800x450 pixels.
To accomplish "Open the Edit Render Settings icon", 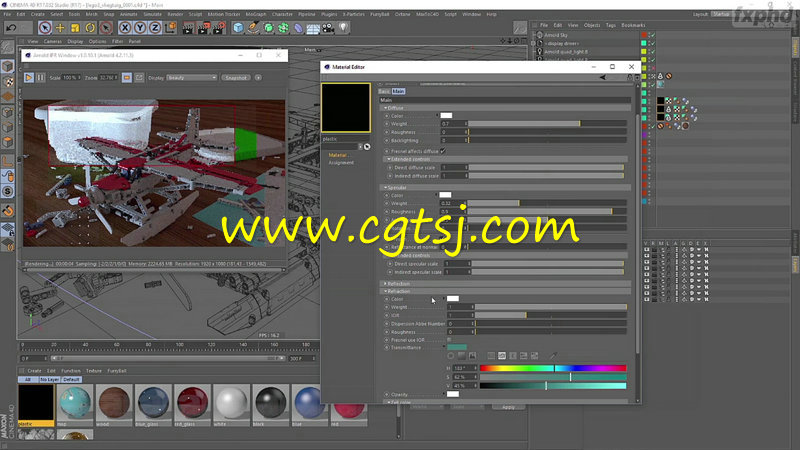I will coord(218,28).
